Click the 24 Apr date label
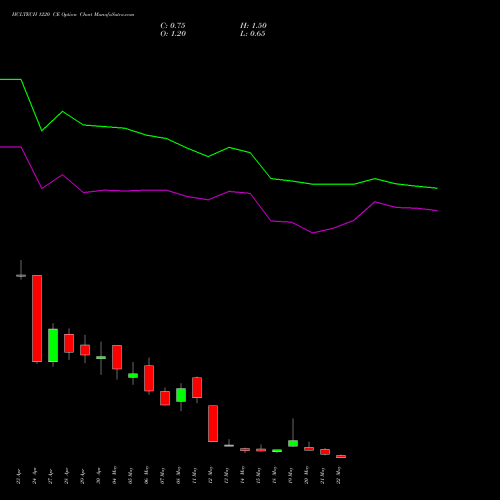The width and height of the screenshot is (500, 500). tap(35, 476)
